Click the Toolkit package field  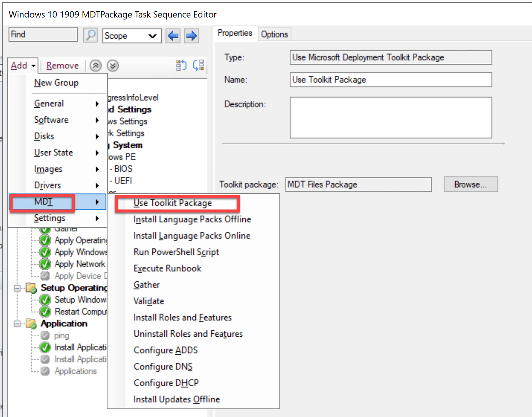pos(358,184)
